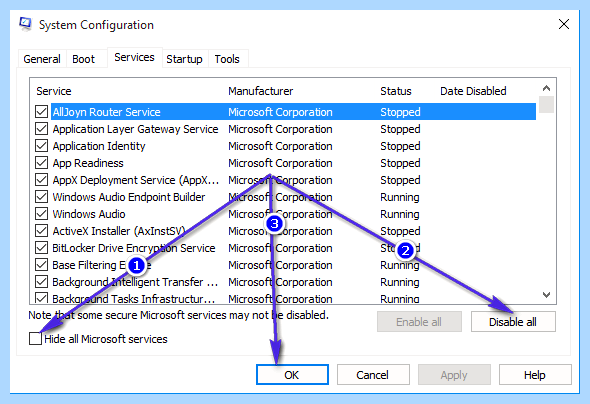The image size is (590, 404).
Task: Click the Enable all button
Action: coord(419,322)
